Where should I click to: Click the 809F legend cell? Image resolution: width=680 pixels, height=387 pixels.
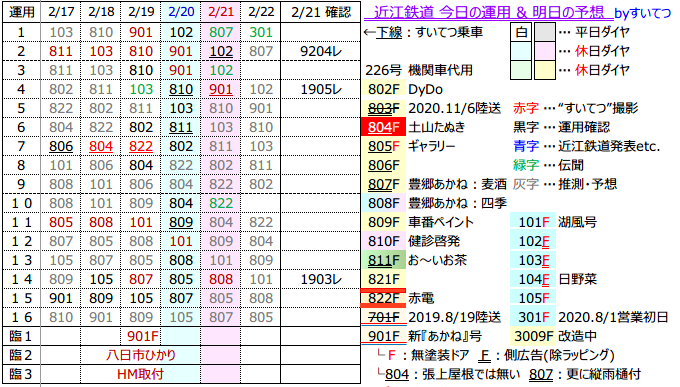pyautogui.click(x=384, y=222)
